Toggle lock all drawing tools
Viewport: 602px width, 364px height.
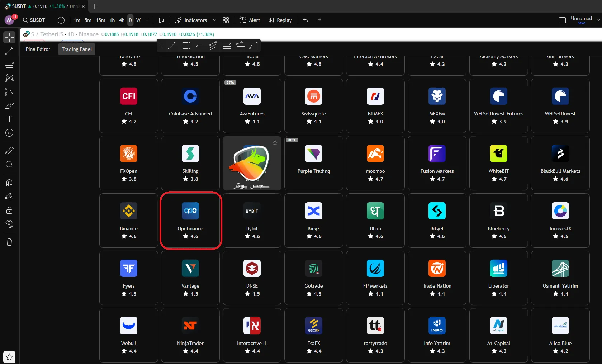[x=9, y=210]
